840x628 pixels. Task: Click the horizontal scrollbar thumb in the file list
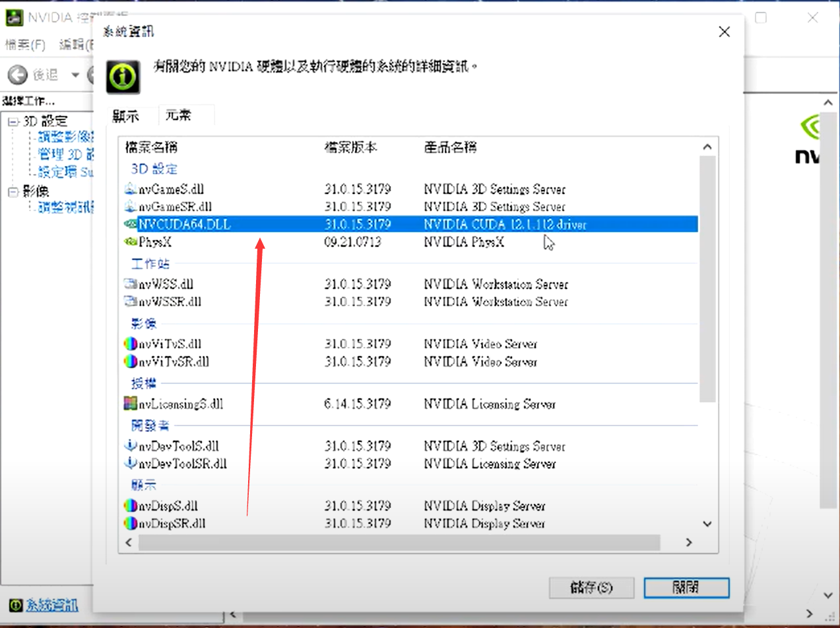point(399,542)
